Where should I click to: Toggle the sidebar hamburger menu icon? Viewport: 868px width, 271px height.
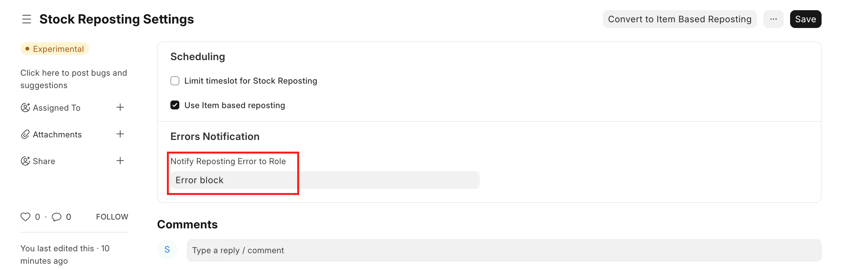pyautogui.click(x=27, y=19)
